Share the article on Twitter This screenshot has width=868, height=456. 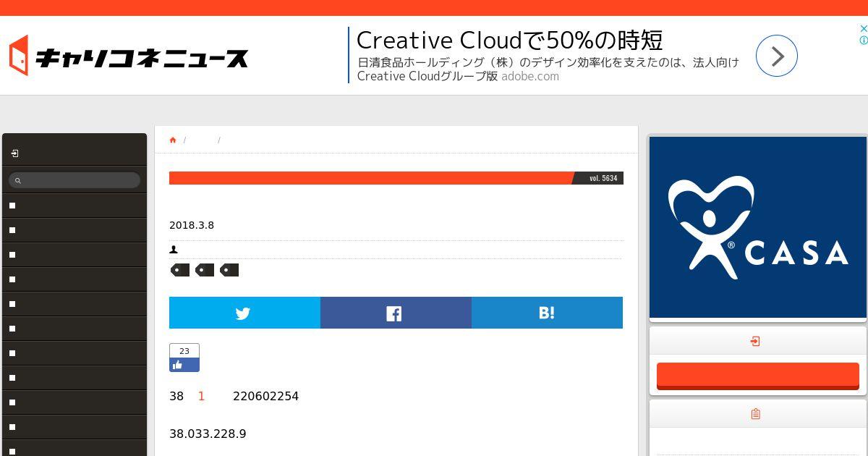tap(244, 313)
